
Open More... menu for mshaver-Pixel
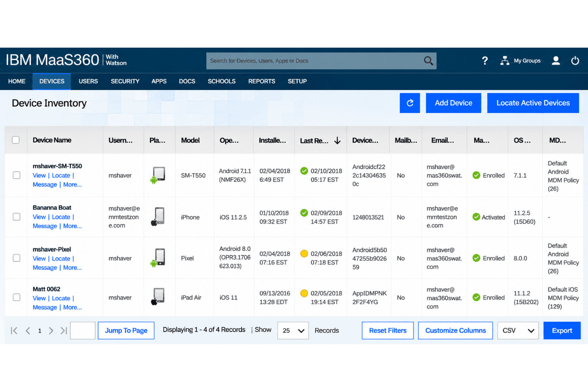[x=72, y=267]
